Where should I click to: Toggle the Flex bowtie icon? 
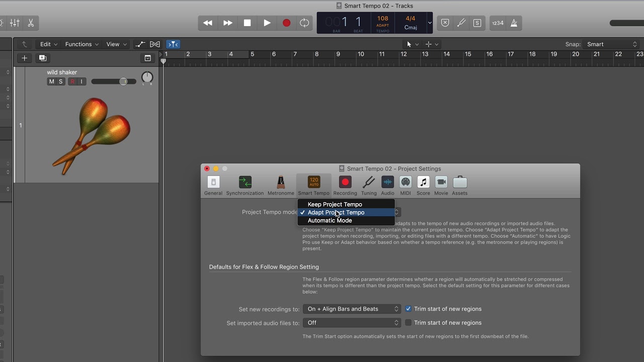pos(155,44)
